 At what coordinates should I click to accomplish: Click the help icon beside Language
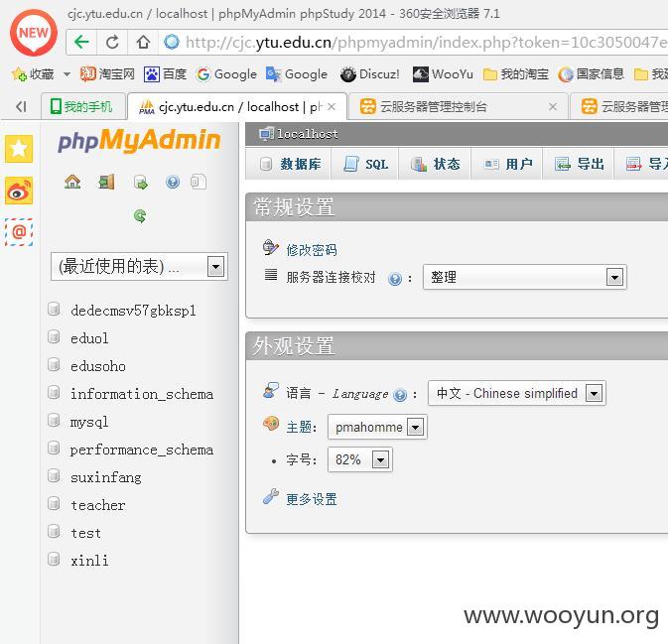pyautogui.click(x=400, y=395)
